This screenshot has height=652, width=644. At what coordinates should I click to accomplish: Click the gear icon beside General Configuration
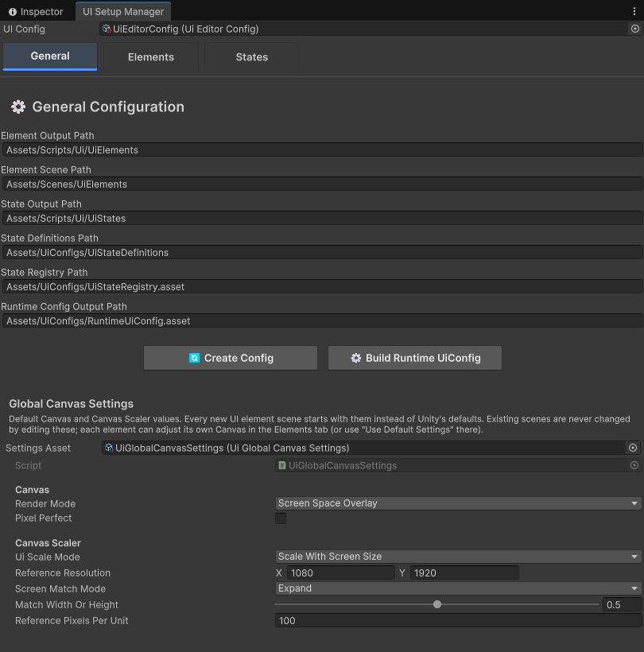18,107
